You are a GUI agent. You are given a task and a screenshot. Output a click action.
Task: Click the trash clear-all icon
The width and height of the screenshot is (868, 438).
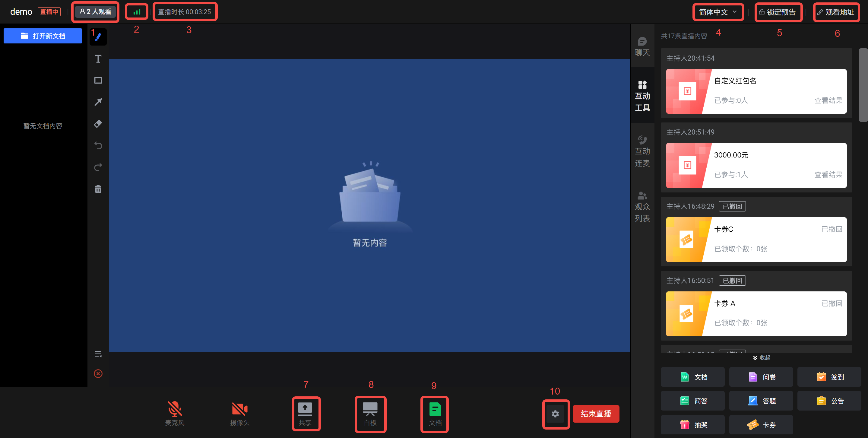coord(98,189)
